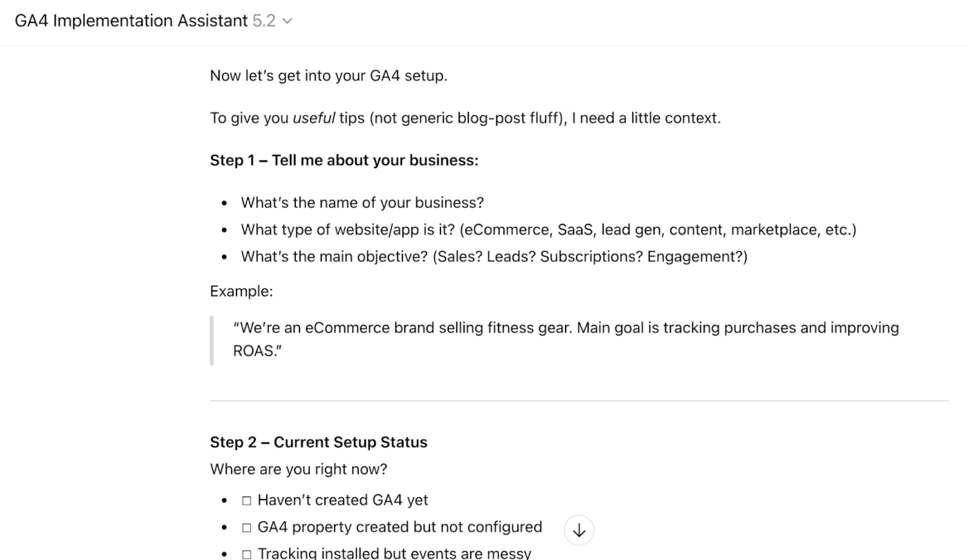Check the "Haven't created GA4 yet" box
This screenshot has width=968, height=560.
(247, 499)
